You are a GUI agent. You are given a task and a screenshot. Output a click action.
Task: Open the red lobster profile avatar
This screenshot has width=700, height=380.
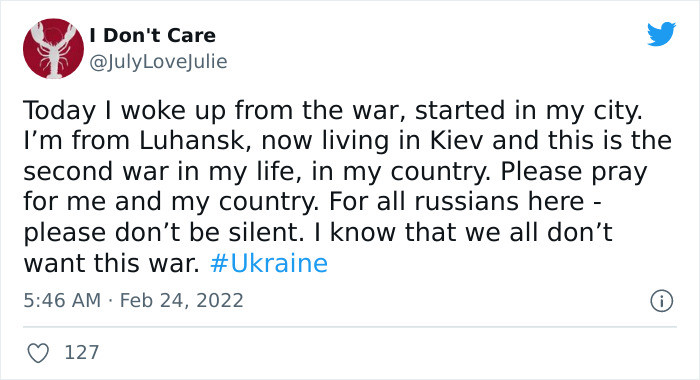pos(53,49)
